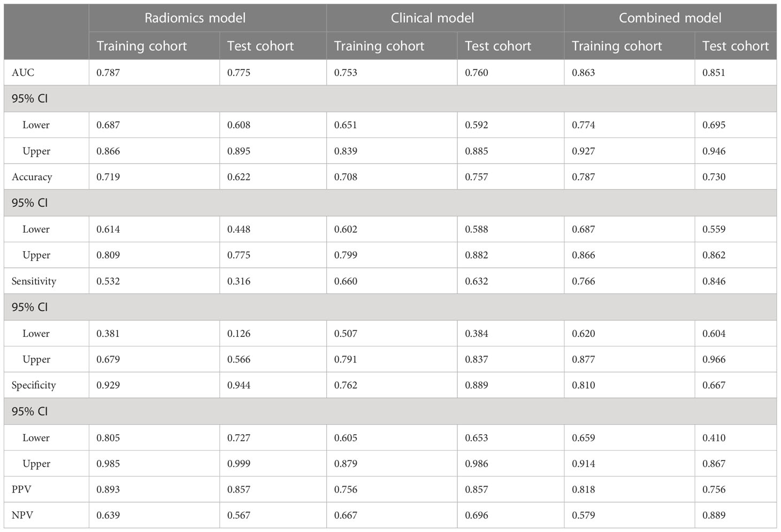Click NPV value 0.639
Image resolution: width=781 pixels, height=532 pixels.
(108, 516)
